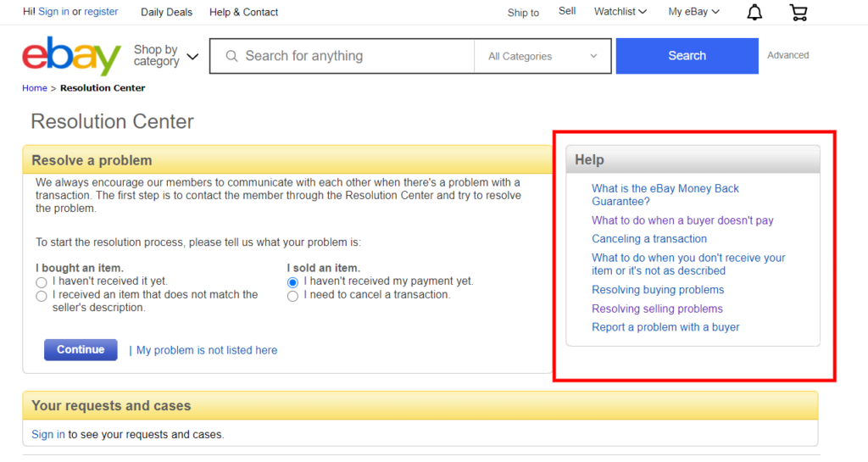
Task: Open Advanced search link
Action: coord(787,55)
